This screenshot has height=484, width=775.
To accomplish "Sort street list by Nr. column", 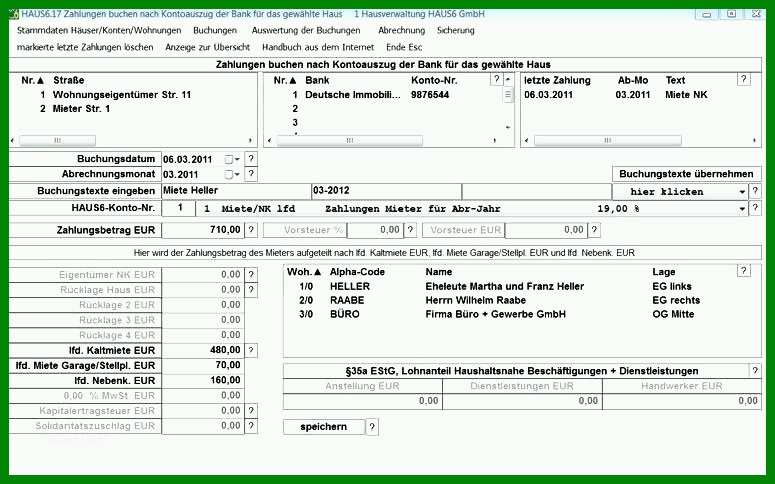I will [x=33, y=80].
